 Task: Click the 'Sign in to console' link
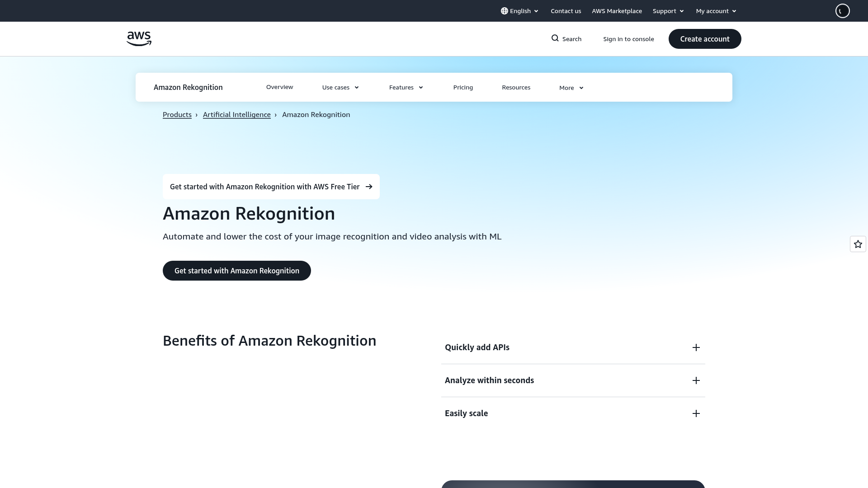click(x=628, y=39)
